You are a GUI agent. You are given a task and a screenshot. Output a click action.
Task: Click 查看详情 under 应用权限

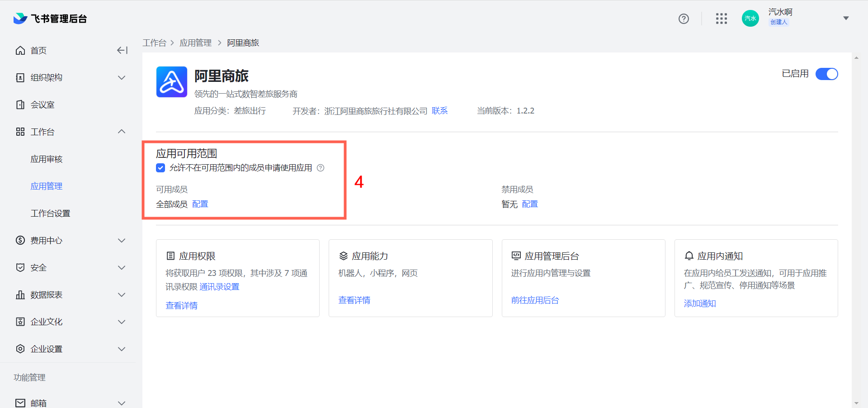click(x=181, y=305)
